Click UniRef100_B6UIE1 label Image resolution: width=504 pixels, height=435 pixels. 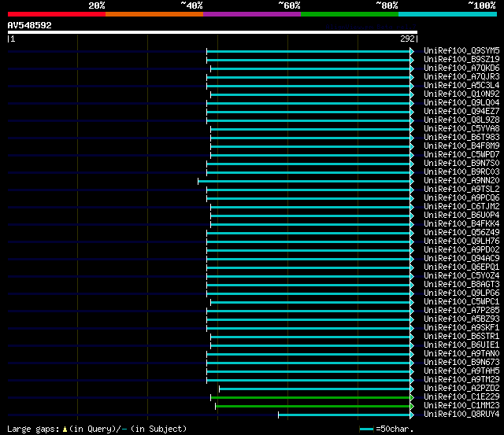(461, 345)
